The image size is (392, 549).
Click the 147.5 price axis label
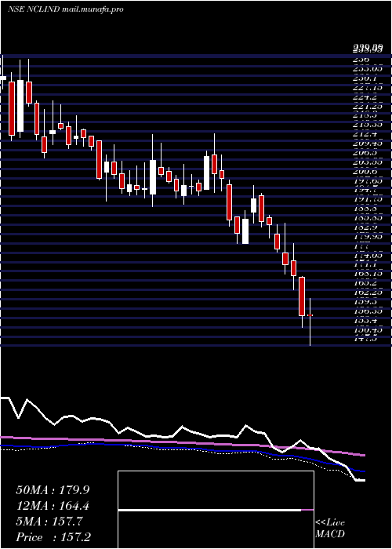click(x=364, y=339)
